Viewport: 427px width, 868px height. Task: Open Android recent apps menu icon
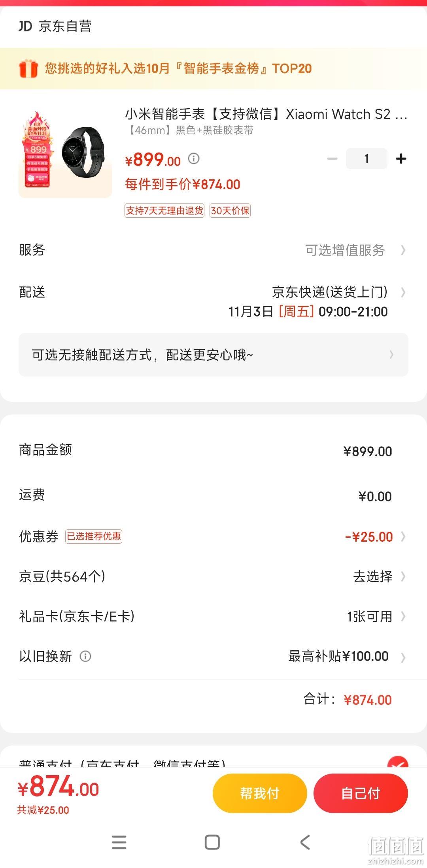click(x=119, y=842)
